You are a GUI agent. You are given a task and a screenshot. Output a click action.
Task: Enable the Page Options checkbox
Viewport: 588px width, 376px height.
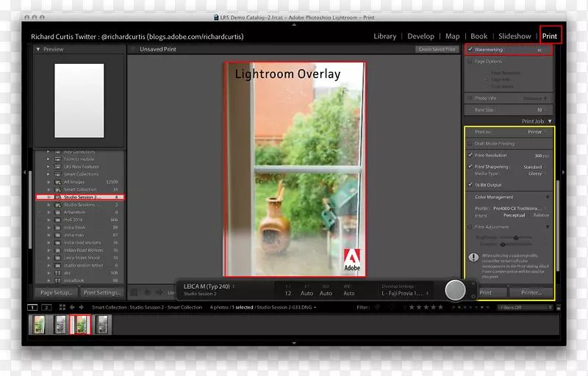click(x=470, y=62)
